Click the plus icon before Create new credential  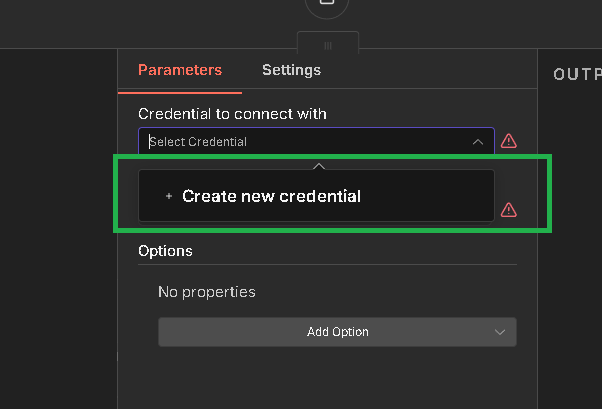click(x=168, y=196)
